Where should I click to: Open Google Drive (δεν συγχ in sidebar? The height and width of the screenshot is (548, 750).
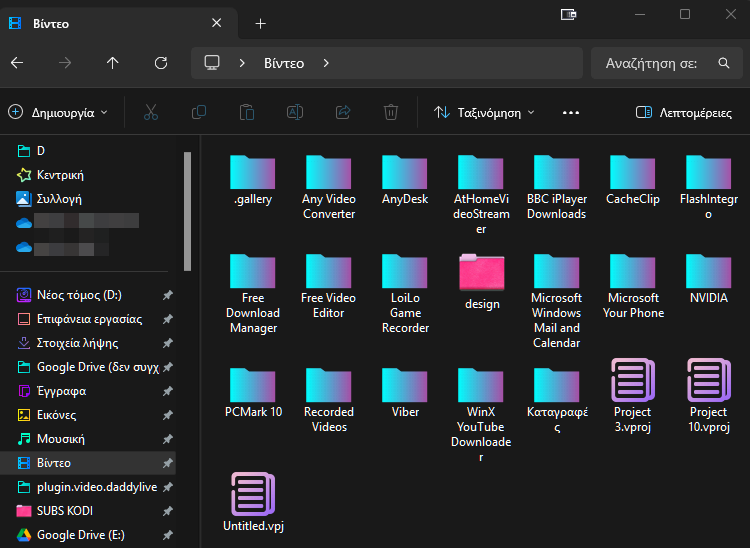88,367
